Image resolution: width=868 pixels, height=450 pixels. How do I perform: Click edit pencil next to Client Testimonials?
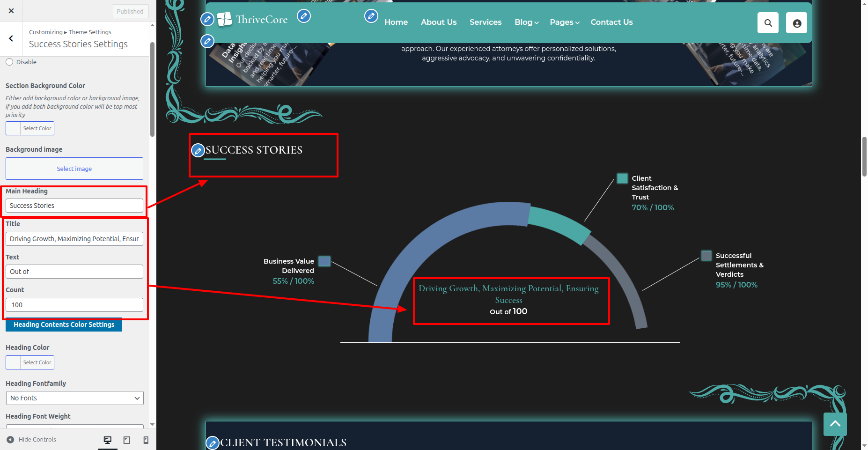(x=213, y=443)
